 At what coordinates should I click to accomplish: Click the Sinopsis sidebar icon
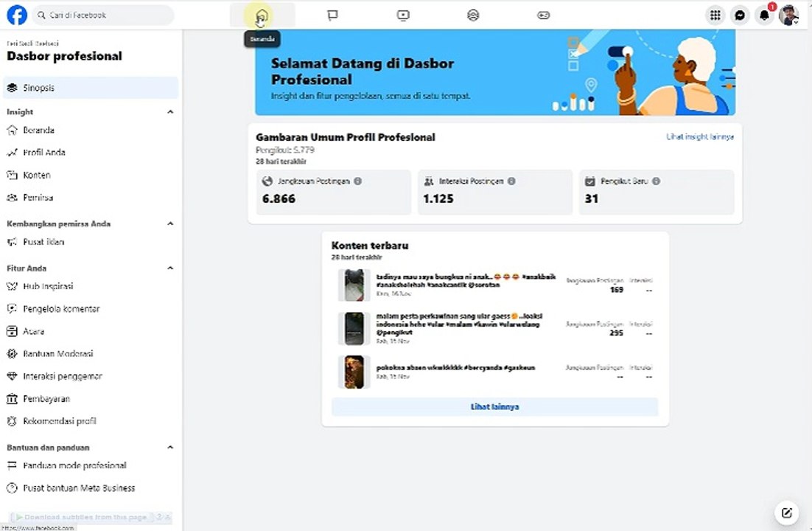pyautogui.click(x=12, y=88)
